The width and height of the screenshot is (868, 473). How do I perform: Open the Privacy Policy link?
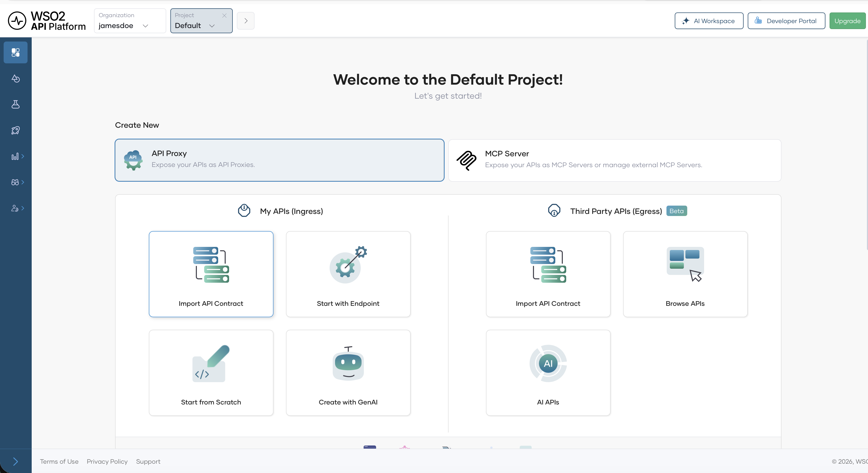(107, 462)
